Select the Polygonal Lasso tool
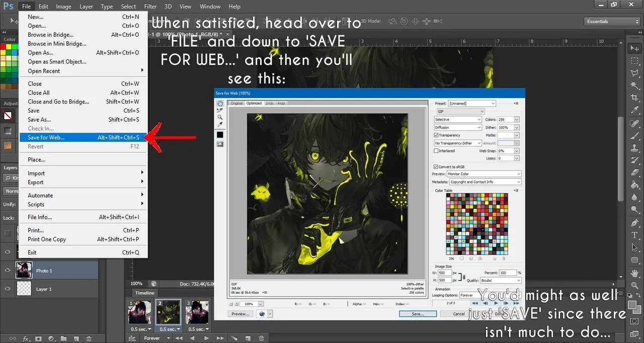This screenshot has width=644, height=343. (x=634, y=73)
